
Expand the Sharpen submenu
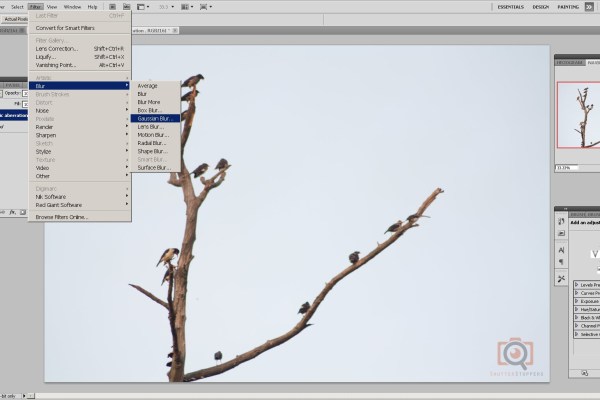(46, 135)
